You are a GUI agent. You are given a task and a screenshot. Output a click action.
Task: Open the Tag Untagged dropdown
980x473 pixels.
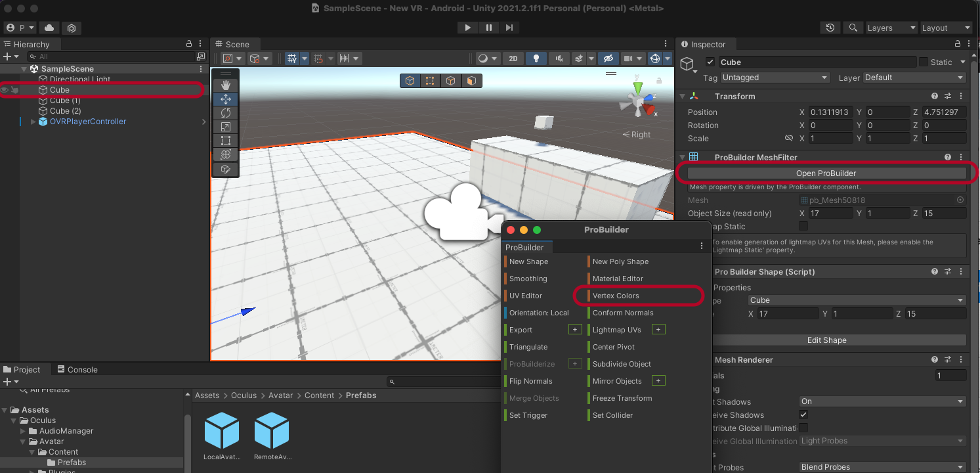coord(775,78)
